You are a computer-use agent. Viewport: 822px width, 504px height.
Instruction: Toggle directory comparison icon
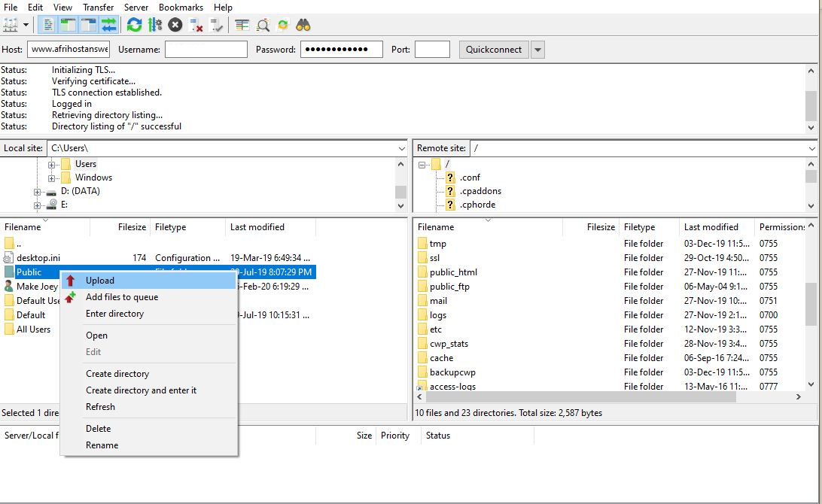tap(263, 25)
